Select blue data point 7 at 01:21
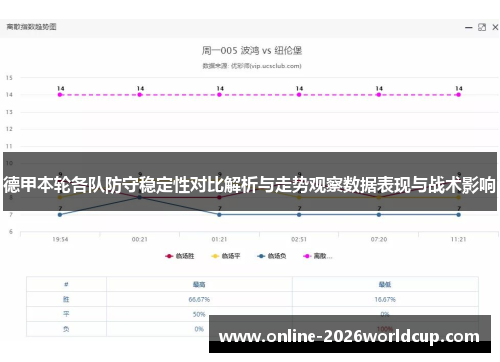This screenshot has height=362, width=500. click(x=219, y=215)
